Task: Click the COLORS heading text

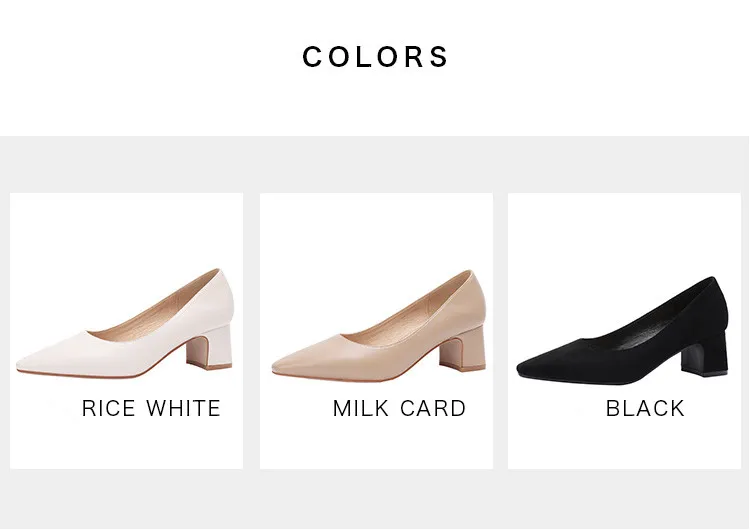Action: point(375,56)
